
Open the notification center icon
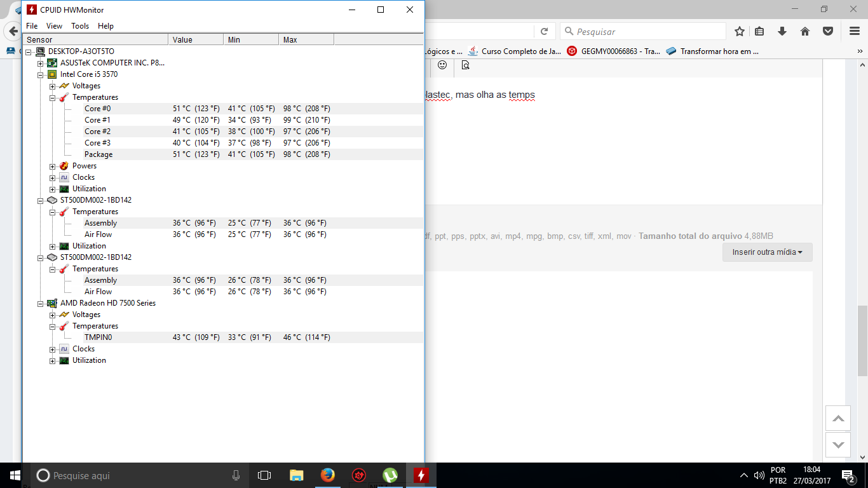pyautogui.click(x=848, y=475)
